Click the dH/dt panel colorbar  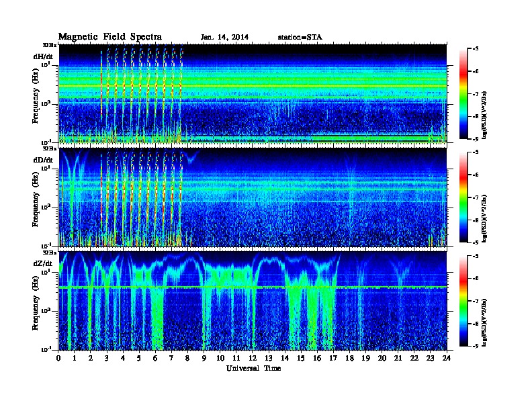tap(463, 94)
